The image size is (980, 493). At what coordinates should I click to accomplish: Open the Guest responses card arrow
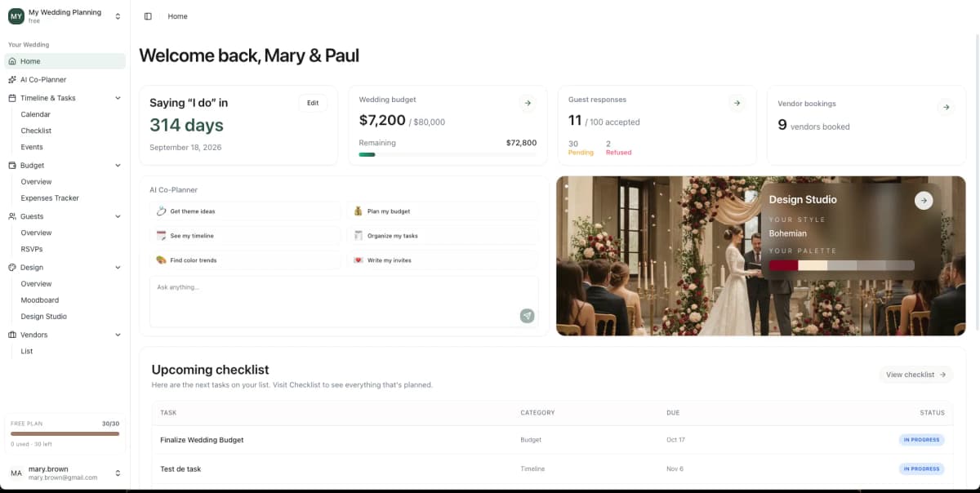point(737,103)
